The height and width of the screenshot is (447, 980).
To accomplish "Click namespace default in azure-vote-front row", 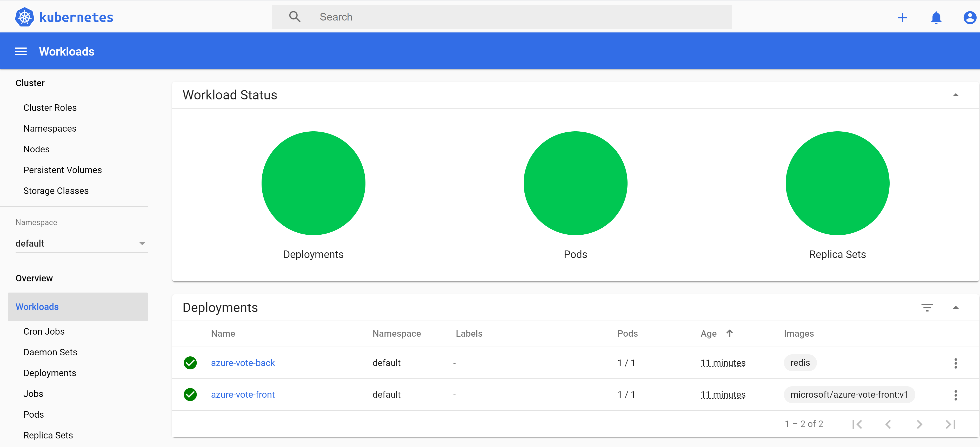I will point(386,395).
